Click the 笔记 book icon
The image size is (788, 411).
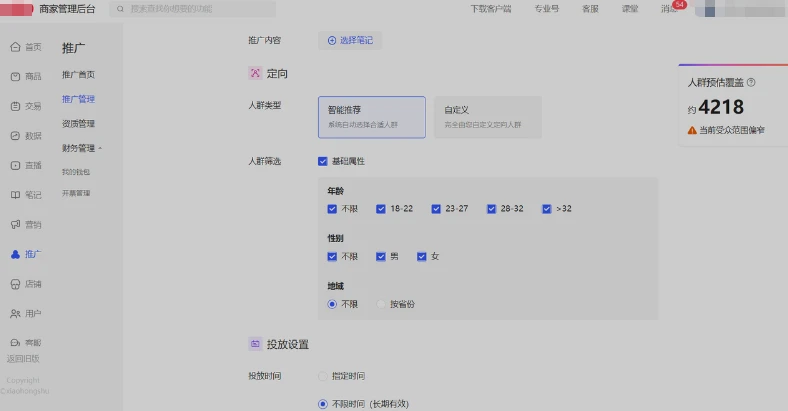(16, 195)
